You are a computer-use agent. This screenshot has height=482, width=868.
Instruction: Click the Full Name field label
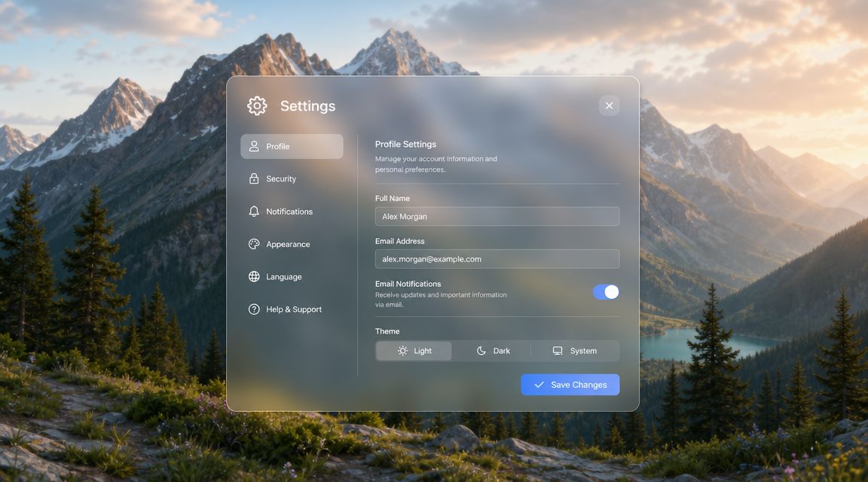393,198
